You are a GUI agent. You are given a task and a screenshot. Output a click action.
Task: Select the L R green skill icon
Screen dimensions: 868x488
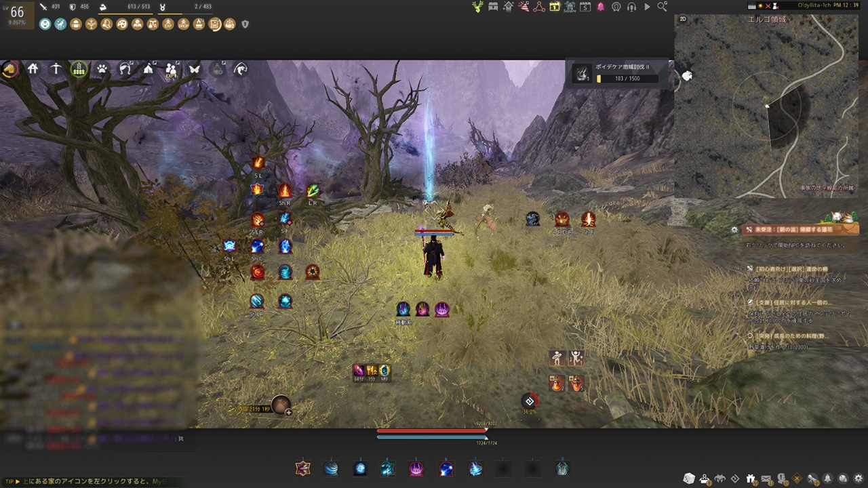pos(313,190)
